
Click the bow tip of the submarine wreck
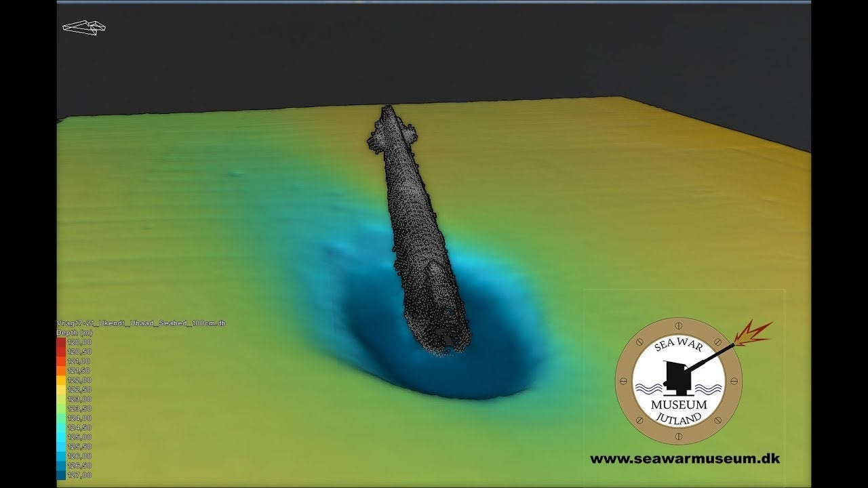coord(387,108)
